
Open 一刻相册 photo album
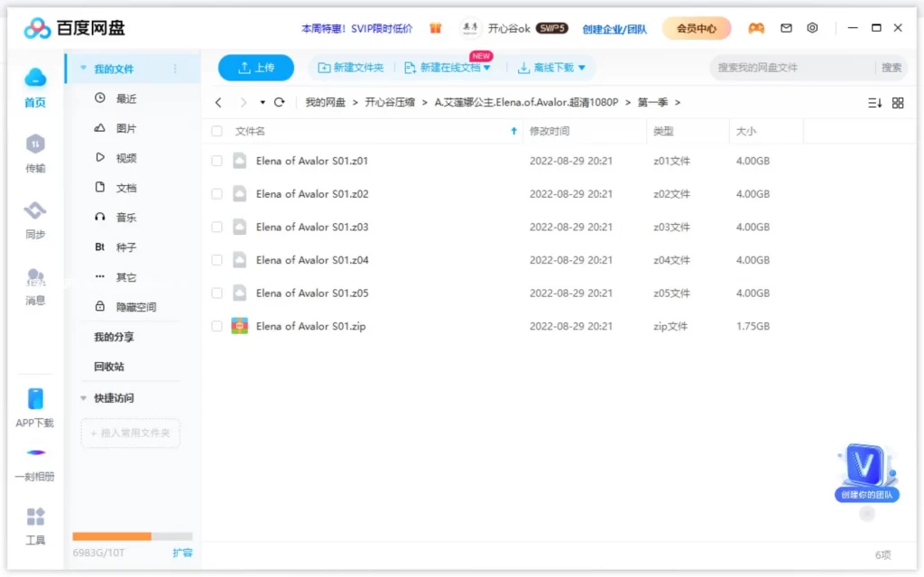35,465
